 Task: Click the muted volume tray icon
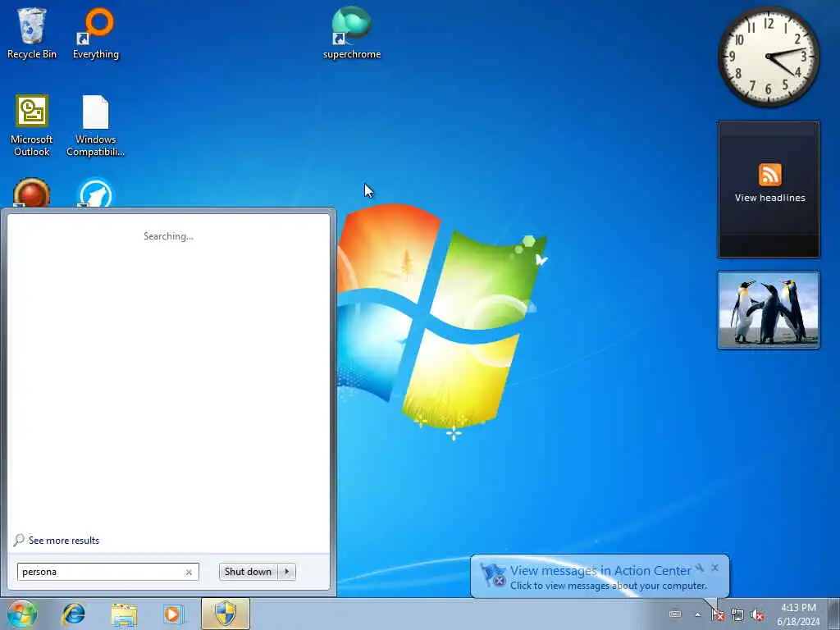pyautogui.click(x=757, y=614)
